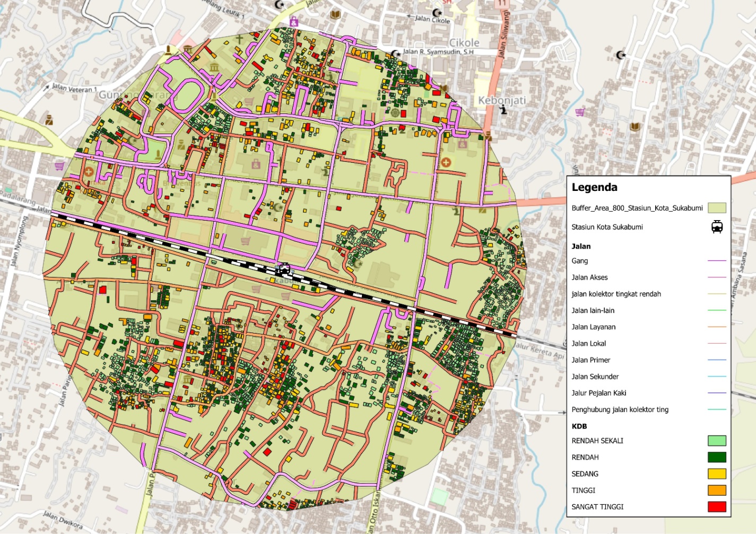756x534 pixels.
Task: Click the Stasiun Kota Sukabumi legend train symbol
Action: pyautogui.click(x=717, y=227)
